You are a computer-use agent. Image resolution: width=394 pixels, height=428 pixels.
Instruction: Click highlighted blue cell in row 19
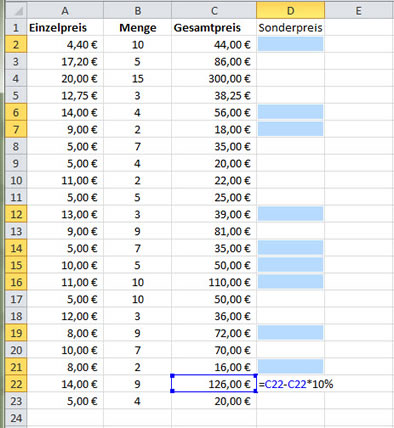point(290,333)
